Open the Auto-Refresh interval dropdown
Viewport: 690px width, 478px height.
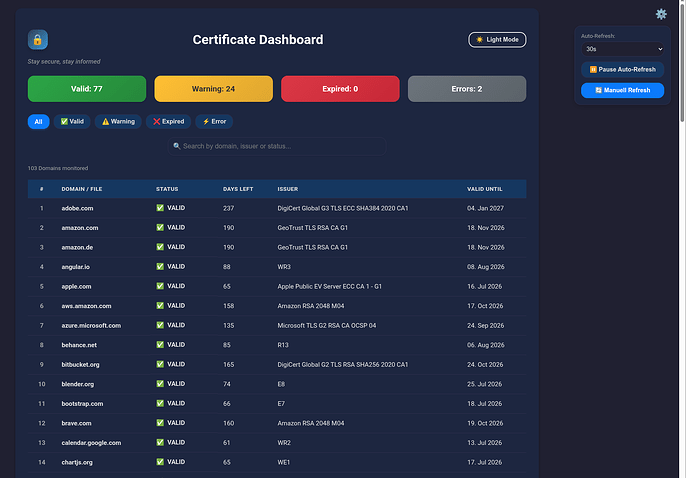623,49
